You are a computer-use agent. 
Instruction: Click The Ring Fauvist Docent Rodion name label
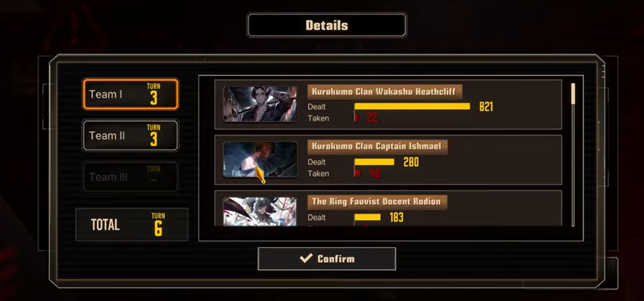pos(377,202)
